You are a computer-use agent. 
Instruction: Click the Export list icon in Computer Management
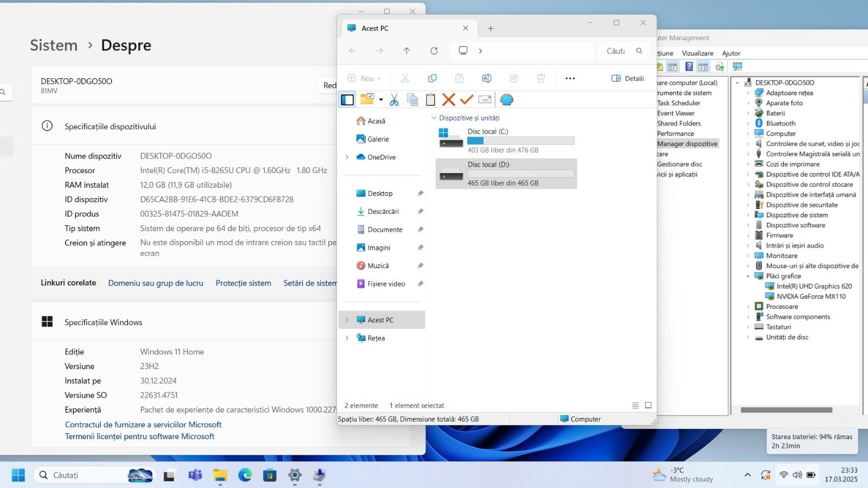click(720, 66)
